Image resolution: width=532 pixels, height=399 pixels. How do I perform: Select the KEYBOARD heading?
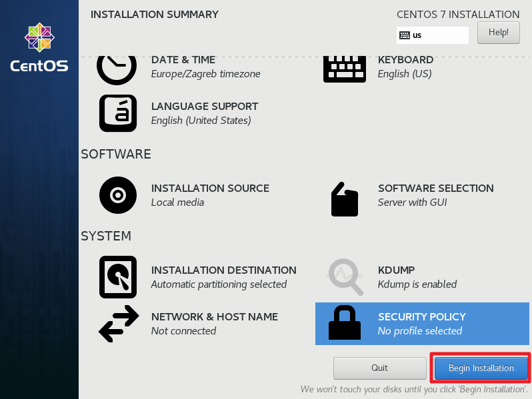(x=405, y=60)
